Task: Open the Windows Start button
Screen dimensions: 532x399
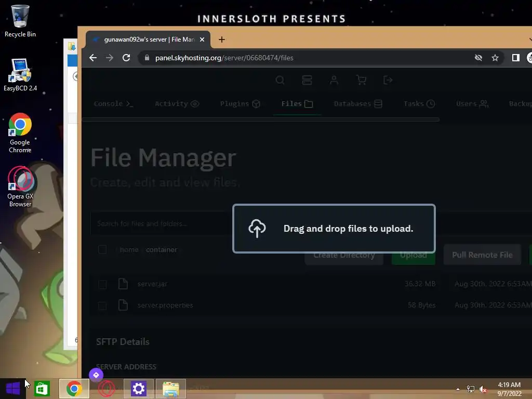Action: tap(13, 389)
